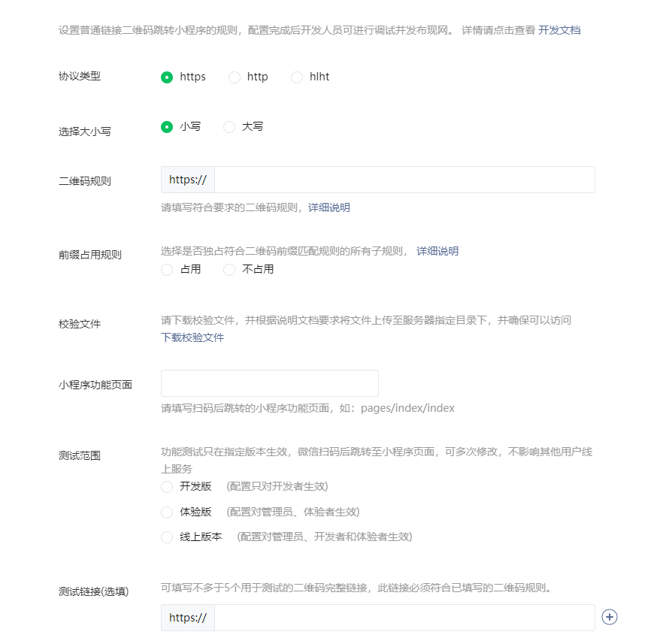Click the 测试范围 label
663x644 pixels.
pos(80,455)
